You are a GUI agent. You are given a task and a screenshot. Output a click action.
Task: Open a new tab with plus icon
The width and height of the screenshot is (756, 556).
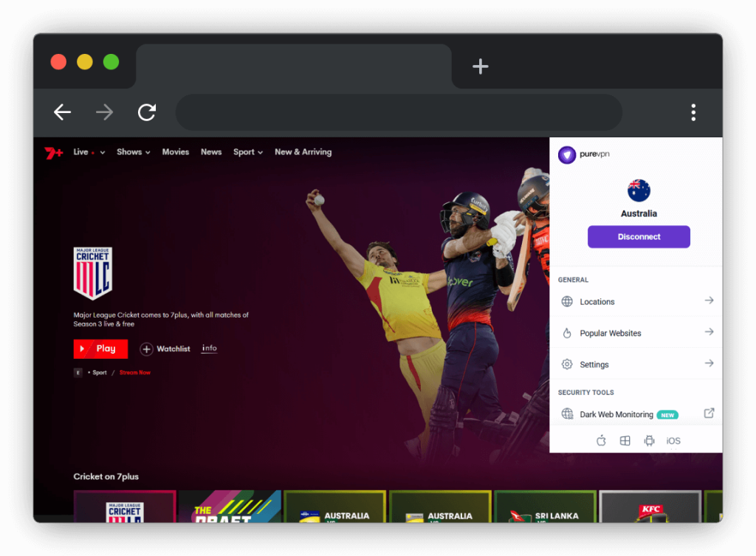[x=481, y=66]
